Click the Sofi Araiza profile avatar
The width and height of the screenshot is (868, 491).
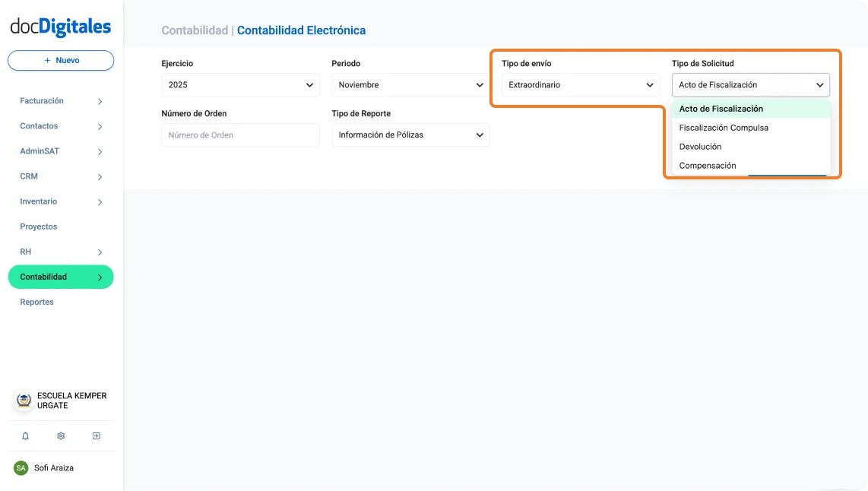pyautogui.click(x=22, y=467)
